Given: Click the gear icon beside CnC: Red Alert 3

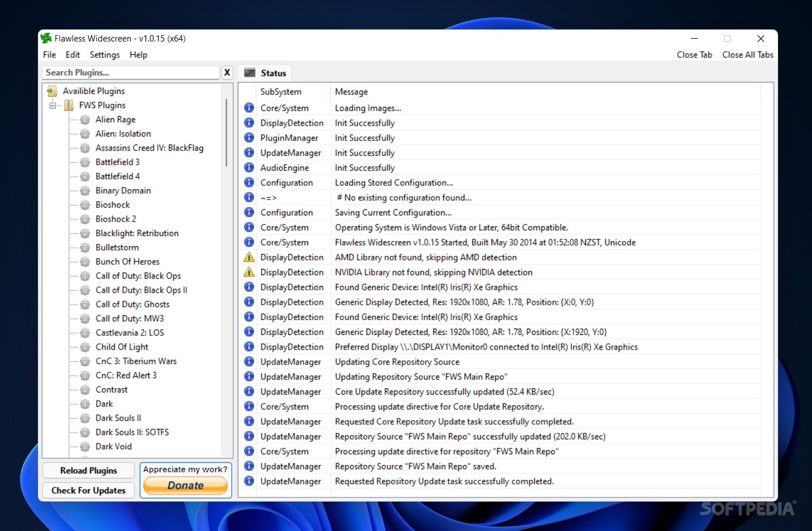Looking at the screenshot, I should click(85, 375).
